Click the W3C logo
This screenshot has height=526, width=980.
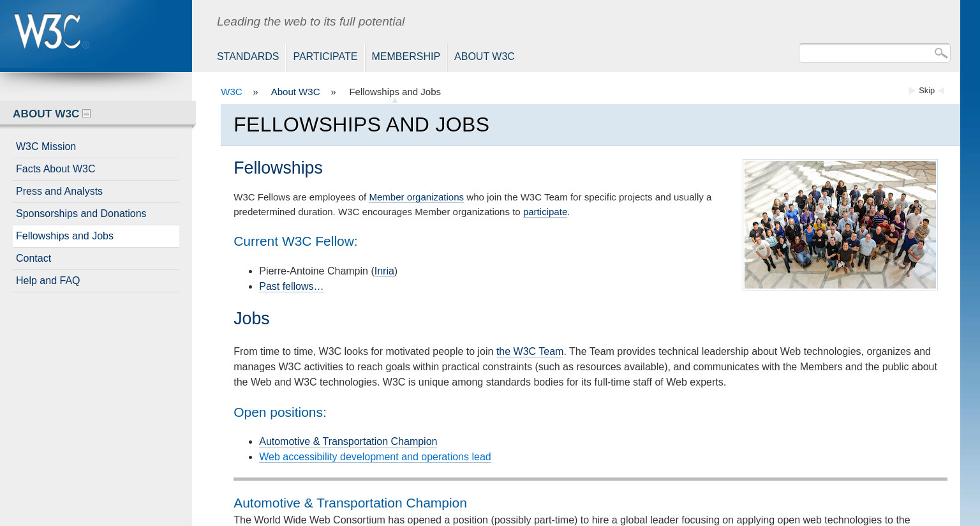point(51,31)
